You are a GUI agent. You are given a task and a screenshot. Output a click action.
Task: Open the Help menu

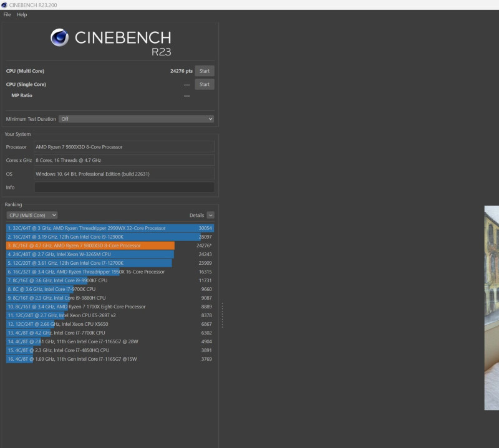22,14
